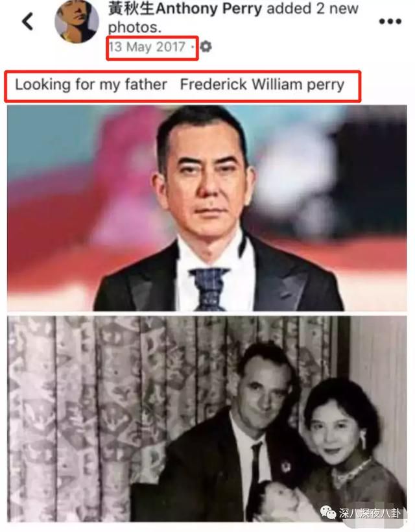Open the 黃秋生Anthony Perry profile name link
This screenshot has width=415, height=532.
tap(185, 8)
